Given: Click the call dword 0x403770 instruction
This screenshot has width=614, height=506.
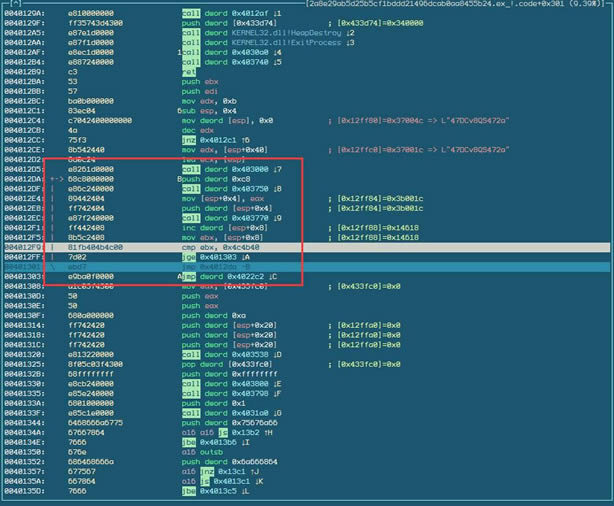Looking at the screenshot, I should [225, 217].
